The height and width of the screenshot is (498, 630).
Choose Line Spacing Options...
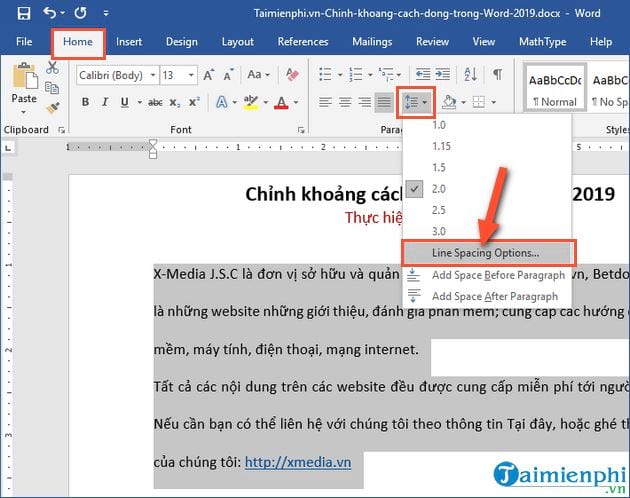pyautogui.click(x=489, y=253)
